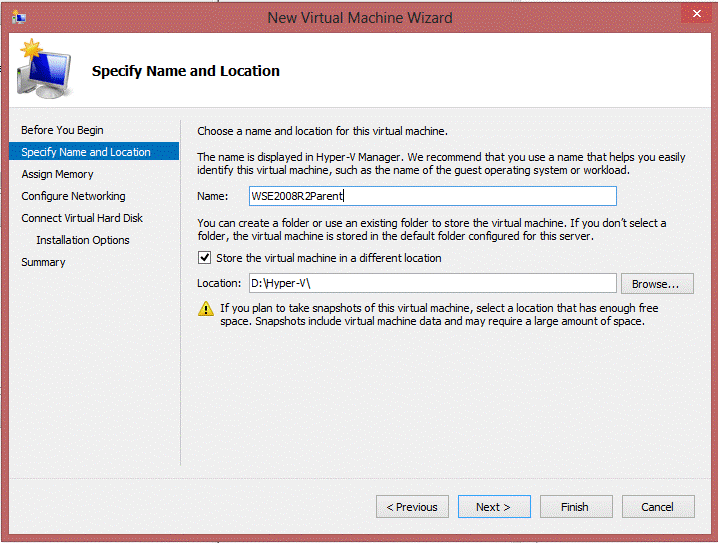Viewport: 718px width, 543px height.
Task: Go to the Before You Begin step
Action: [x=62, y=130]
